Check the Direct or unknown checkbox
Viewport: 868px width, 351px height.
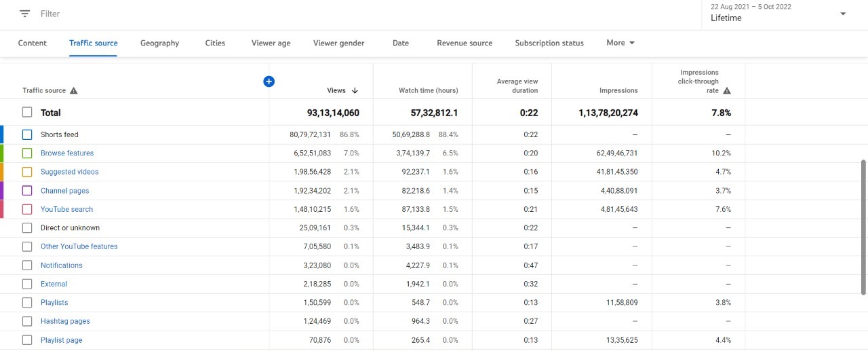click(27, 228)
